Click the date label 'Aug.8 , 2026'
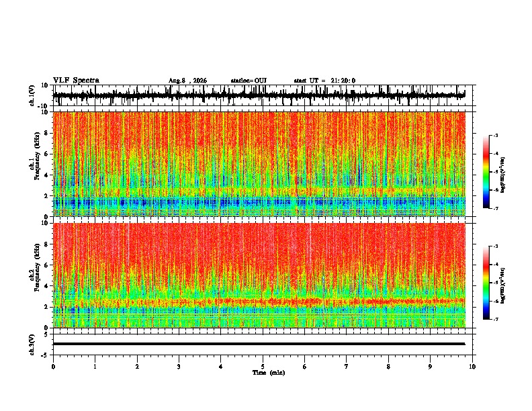The image size is (532, 411). pos(187,81)
